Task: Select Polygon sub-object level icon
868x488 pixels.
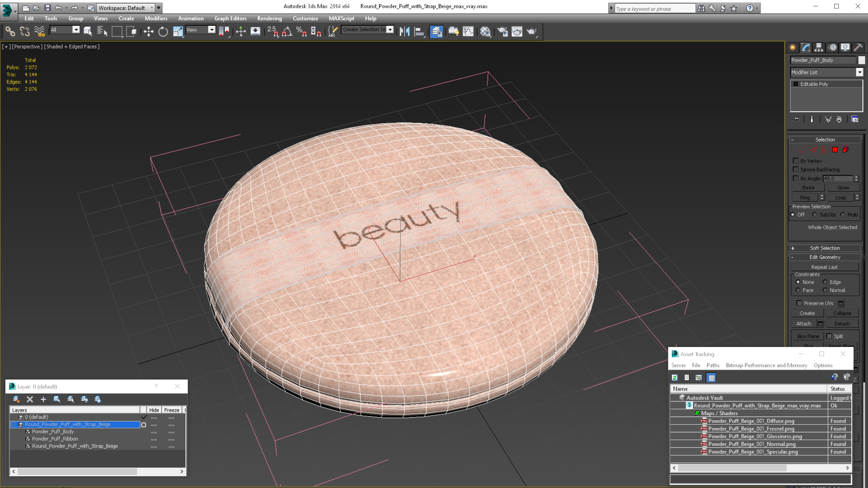Action: point(835,150)
